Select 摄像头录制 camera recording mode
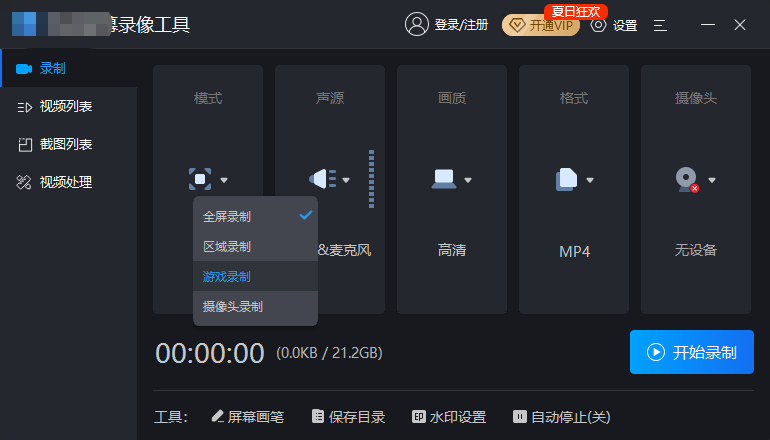Screen dimensions: 770x440 pyautogui.click(x=255, y=306)
